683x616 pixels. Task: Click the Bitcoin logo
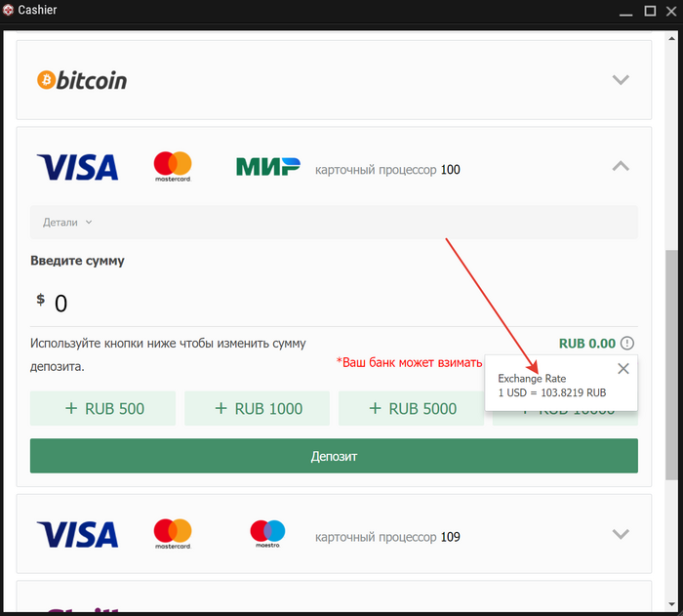tap(82, 80)
